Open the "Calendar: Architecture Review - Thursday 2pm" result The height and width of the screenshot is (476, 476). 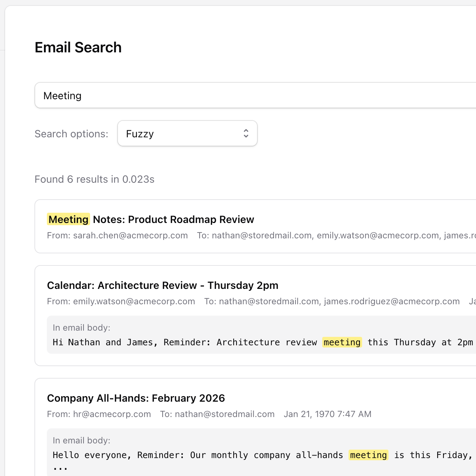click(x=163, y=285)
